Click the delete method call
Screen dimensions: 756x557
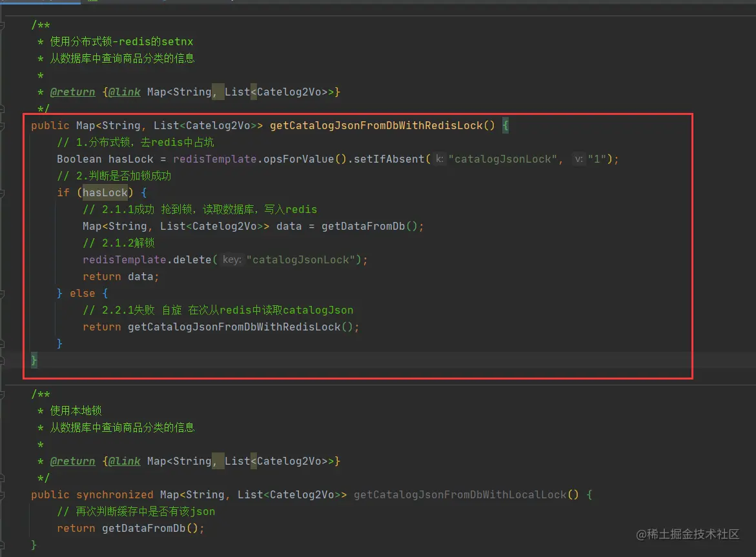192,259
